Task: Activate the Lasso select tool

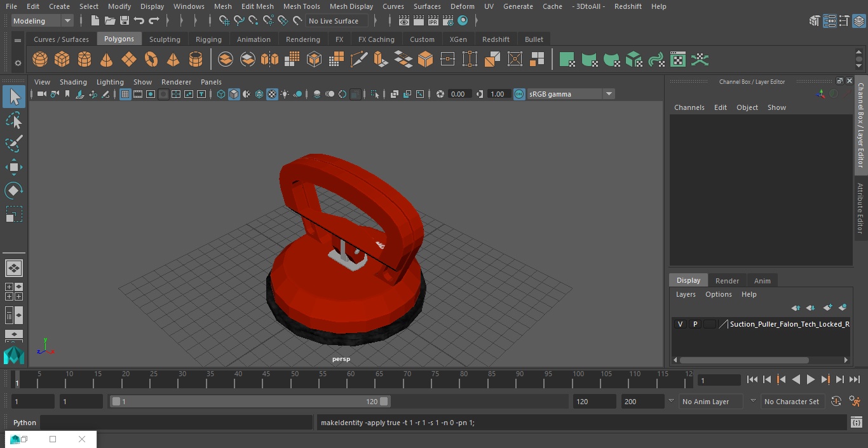Action: point(14,120)
